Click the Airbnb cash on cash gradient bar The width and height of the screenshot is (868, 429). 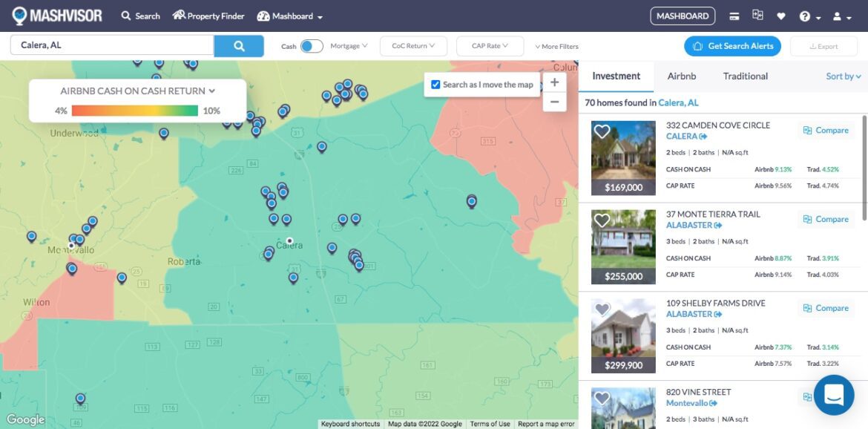pyautogui.click(x=135, y=111)
